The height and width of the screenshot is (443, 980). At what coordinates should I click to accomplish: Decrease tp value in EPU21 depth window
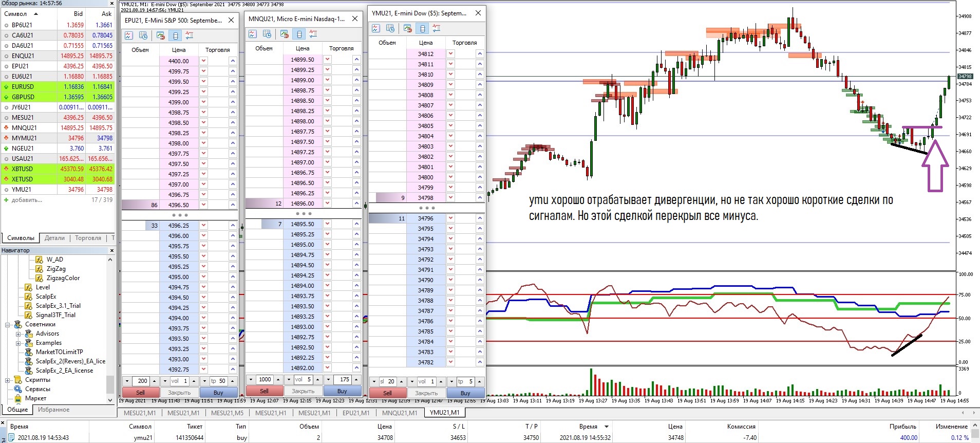point(204,381)
